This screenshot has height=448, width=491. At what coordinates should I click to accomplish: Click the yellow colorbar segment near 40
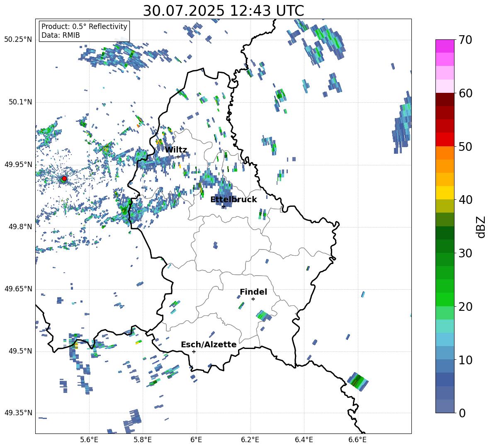tap(445, 193)
